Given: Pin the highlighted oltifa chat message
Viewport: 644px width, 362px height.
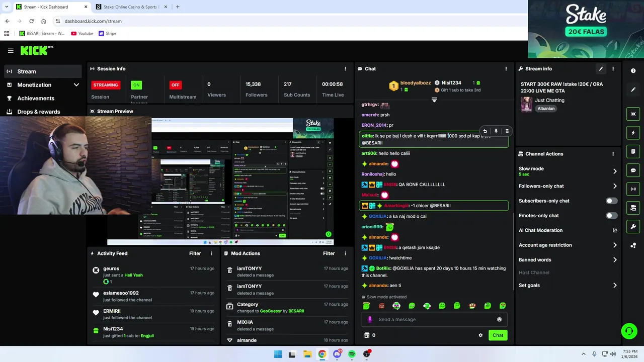Looking at the screenshot, I should (x=496, y=131).
